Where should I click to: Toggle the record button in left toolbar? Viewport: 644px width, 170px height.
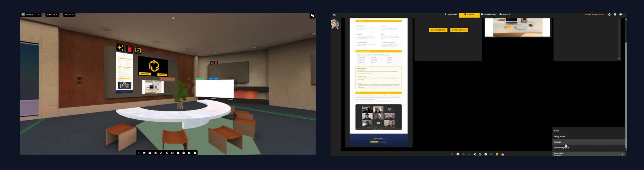(x=178, y=153)
